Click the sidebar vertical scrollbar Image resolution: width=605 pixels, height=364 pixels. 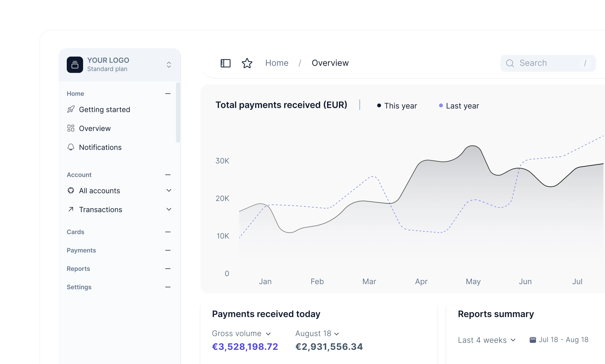coord(178,112)
